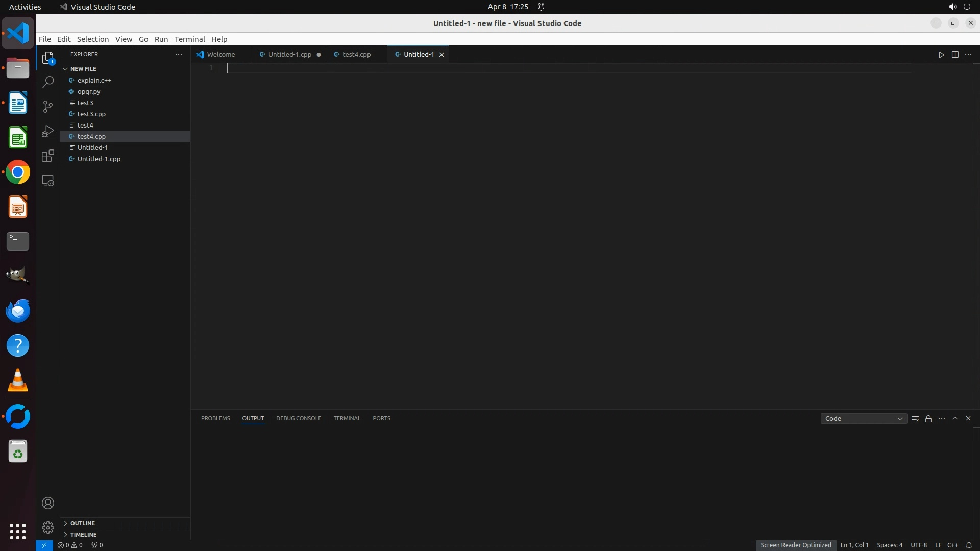Image resolution: width=980 pixels, height=551 pixels.
Task: Click the Spaces: 4 indentation setting
Action: pos(889,545)
